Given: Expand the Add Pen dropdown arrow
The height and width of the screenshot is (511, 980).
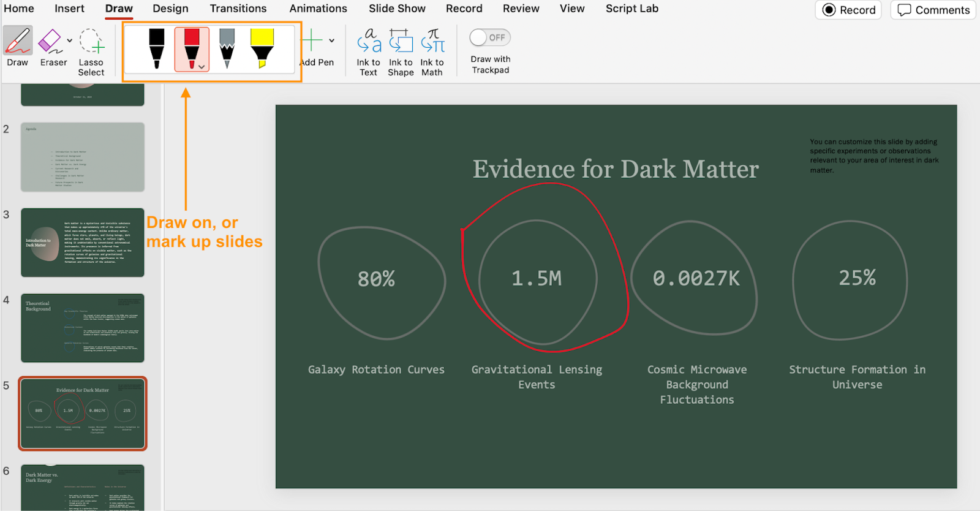Looking at the screenshot, I should pyautogui.click(x=332, y=41).
